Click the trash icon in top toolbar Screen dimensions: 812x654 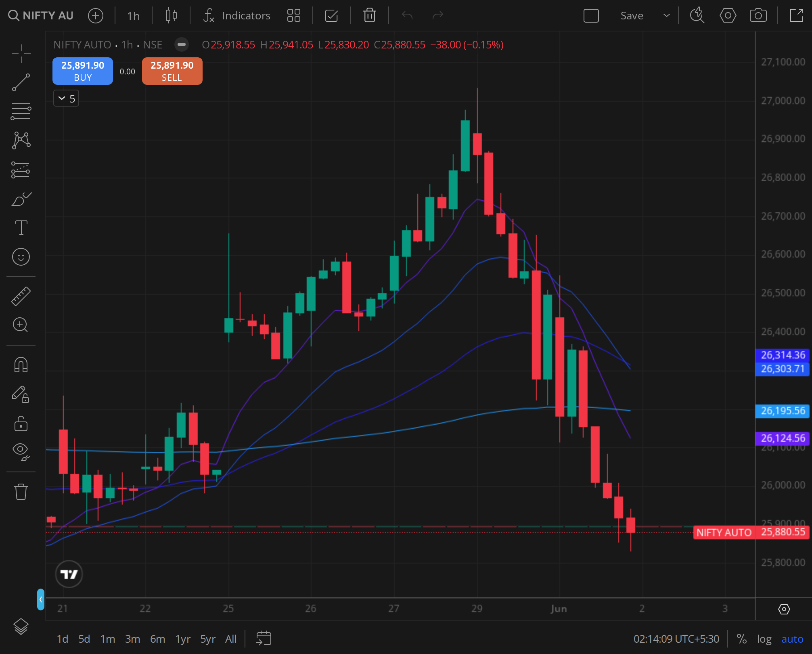coord(369,16)
